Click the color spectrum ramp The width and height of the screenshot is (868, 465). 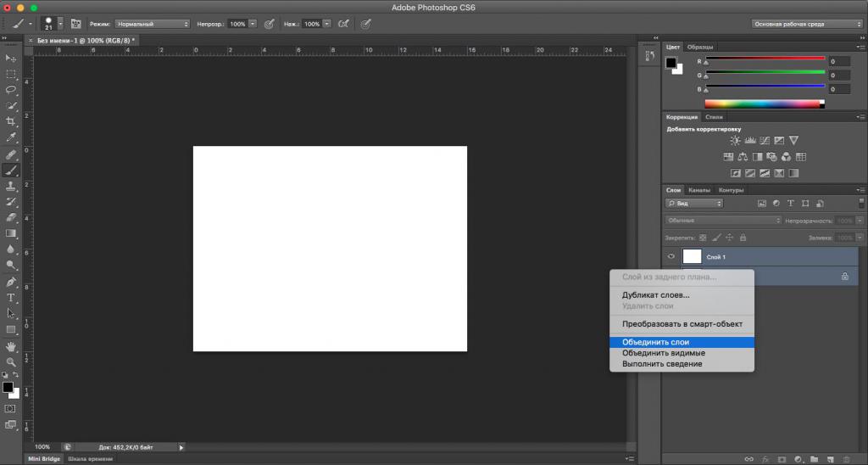point(760,104)
